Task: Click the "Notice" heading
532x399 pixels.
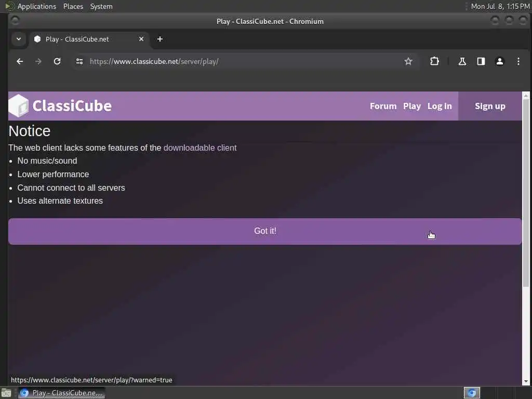Action: coord(30,131)
